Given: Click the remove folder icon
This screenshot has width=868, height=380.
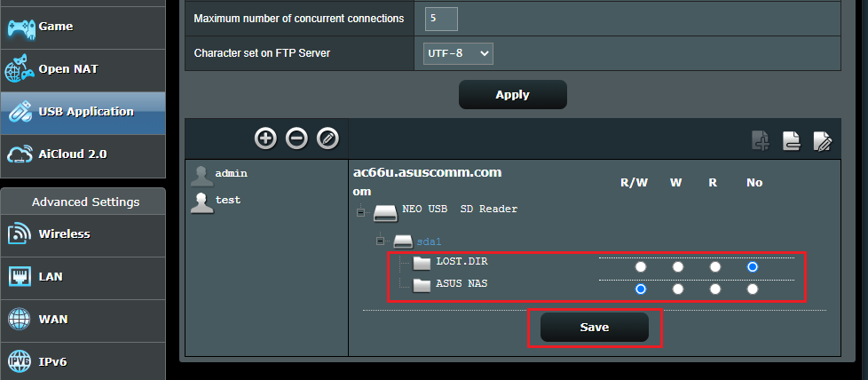Looking at the screenshot, I should [x=792, y=140].
